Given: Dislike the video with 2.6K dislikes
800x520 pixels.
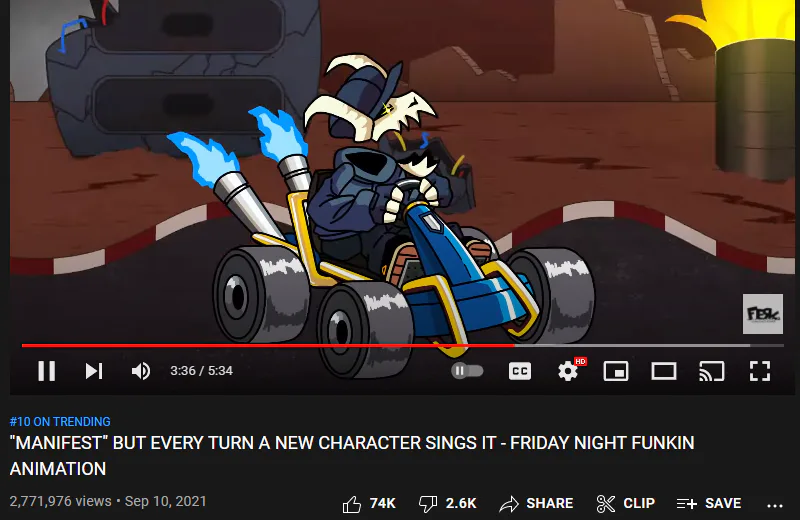Looking at the screenshot, I should 447,503.
